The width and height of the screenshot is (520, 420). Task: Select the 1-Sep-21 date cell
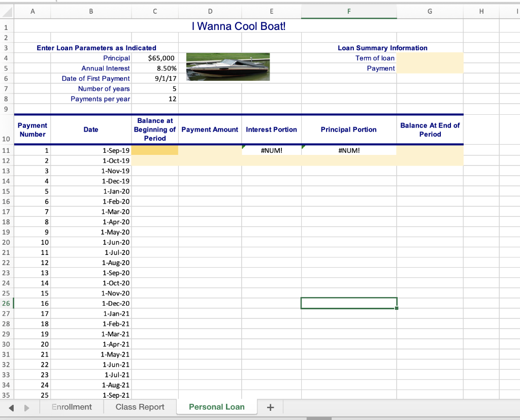[91, 395]
